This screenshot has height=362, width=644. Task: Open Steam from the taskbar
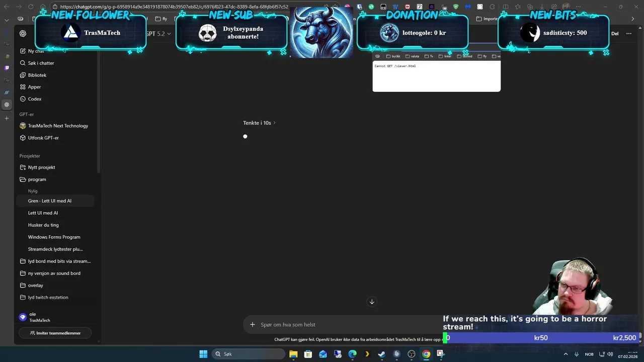[x=382, y=354]
